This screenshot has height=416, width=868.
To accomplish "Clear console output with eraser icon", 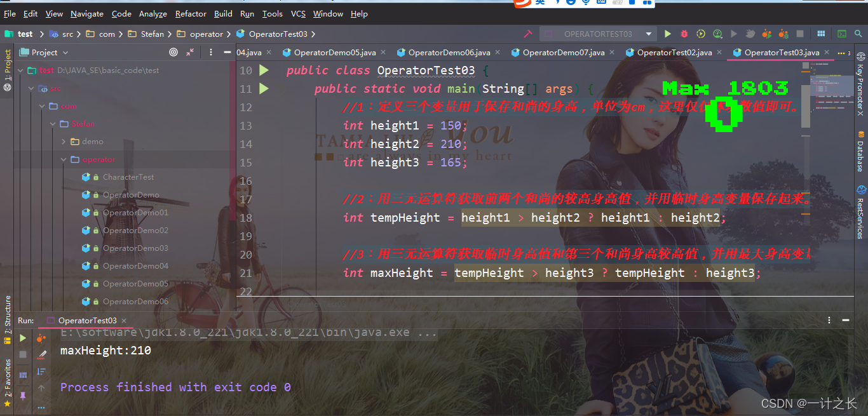I will 42,354.
